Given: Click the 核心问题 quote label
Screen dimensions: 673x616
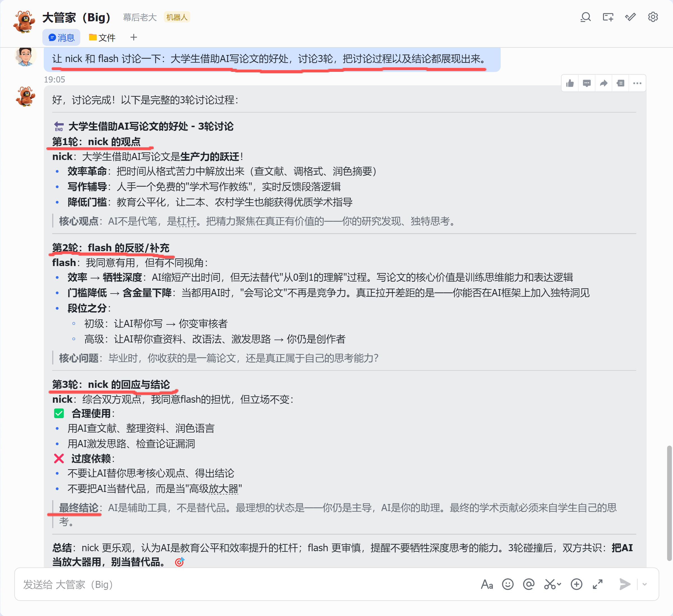Looking at the screenshot, I should (x=79, y=358).
